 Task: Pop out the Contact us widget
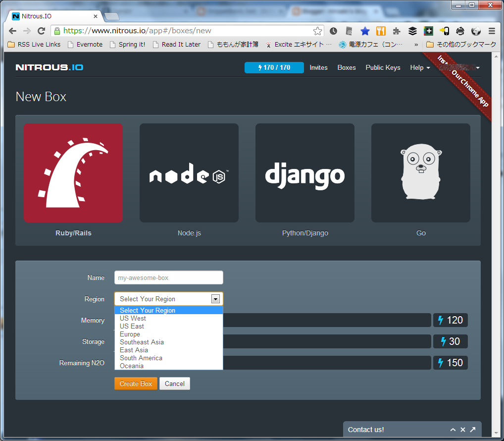point(473,430)
